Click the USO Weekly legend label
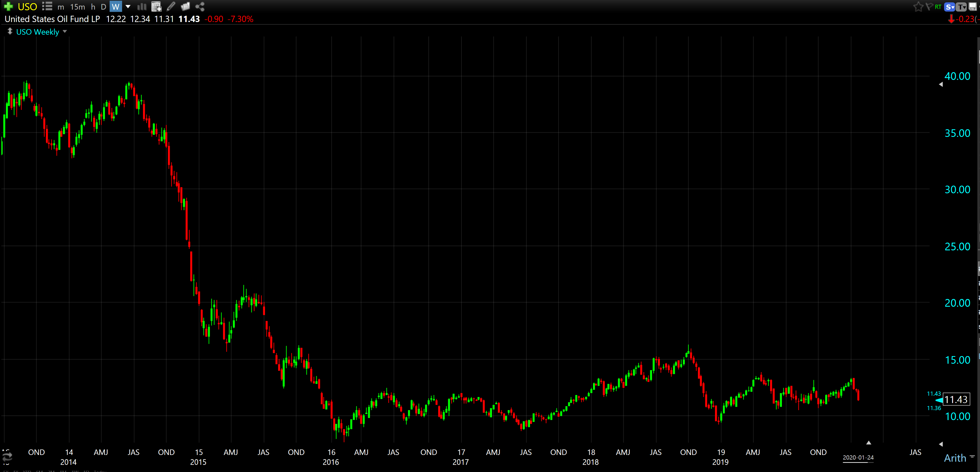The height and width of the screenshot is (472, 980). tap(38, 32)
